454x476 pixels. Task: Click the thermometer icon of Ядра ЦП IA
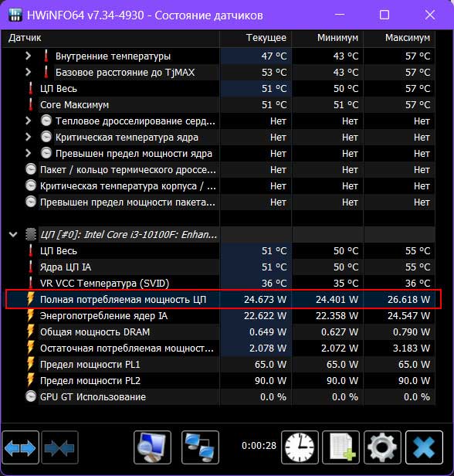tap(31, 267)
